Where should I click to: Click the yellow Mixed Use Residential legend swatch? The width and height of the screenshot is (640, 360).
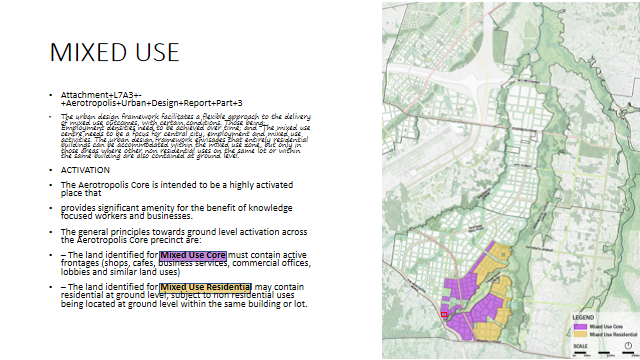pyautogui.click(x=580, y=334)
